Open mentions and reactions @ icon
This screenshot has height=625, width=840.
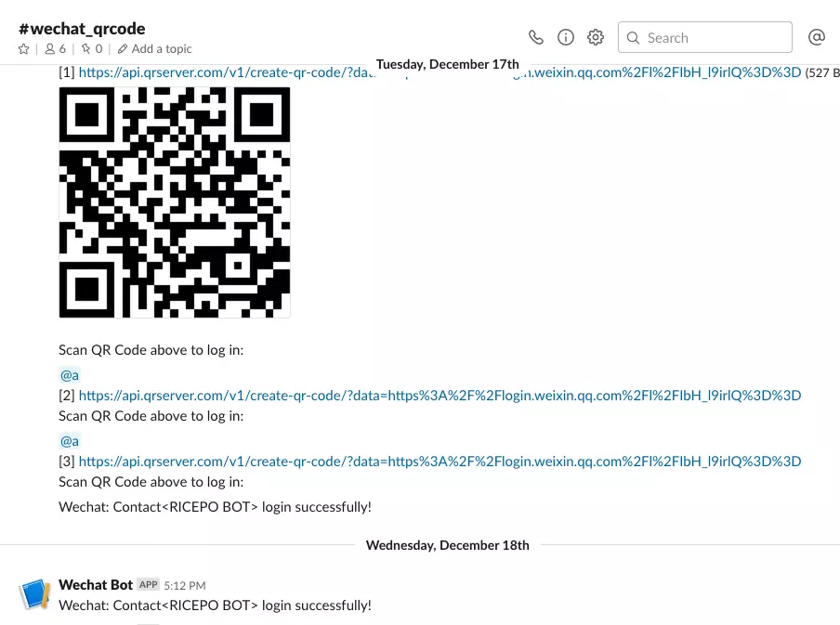tap(817, 37)
